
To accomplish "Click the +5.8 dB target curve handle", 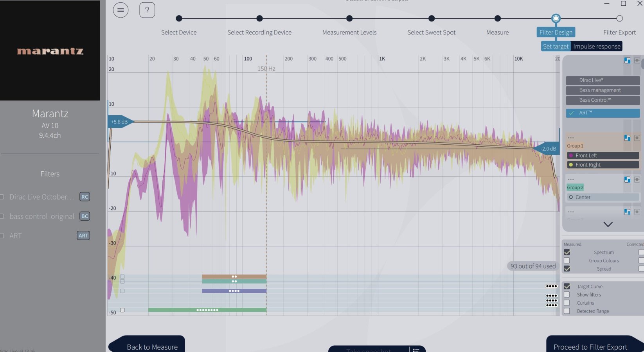I will [120, 122].
